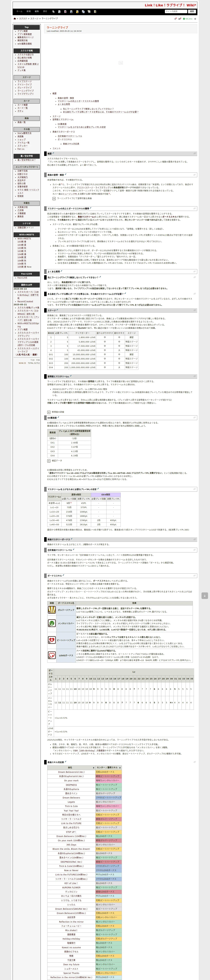Open Fes×LIVE link in the sidebar
210x980 pixels.
pos(22,278)
